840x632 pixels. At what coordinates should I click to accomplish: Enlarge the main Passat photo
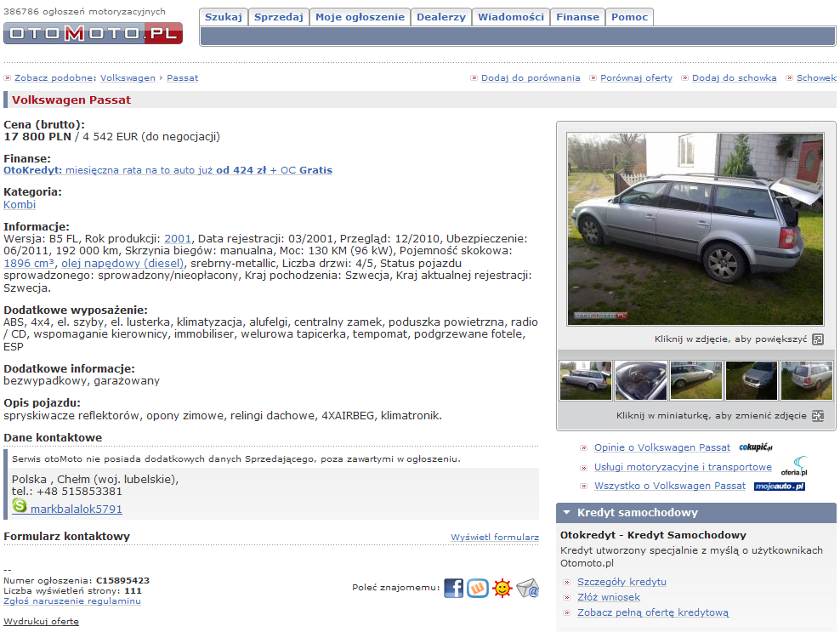pos(695,230)
